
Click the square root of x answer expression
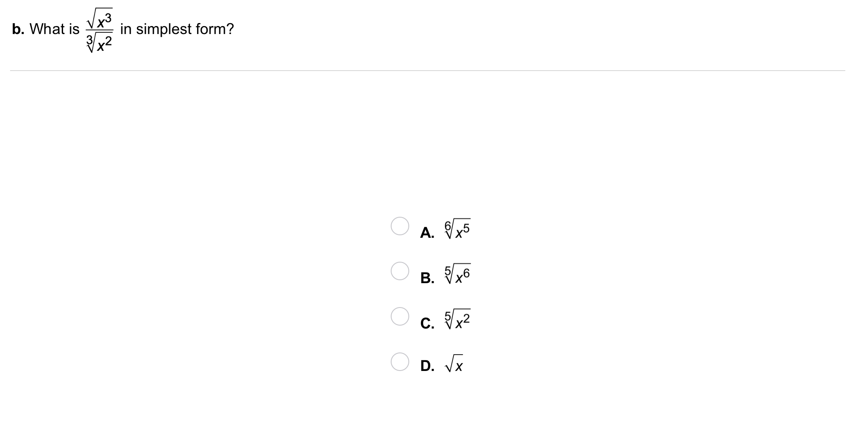pos(454,364)
